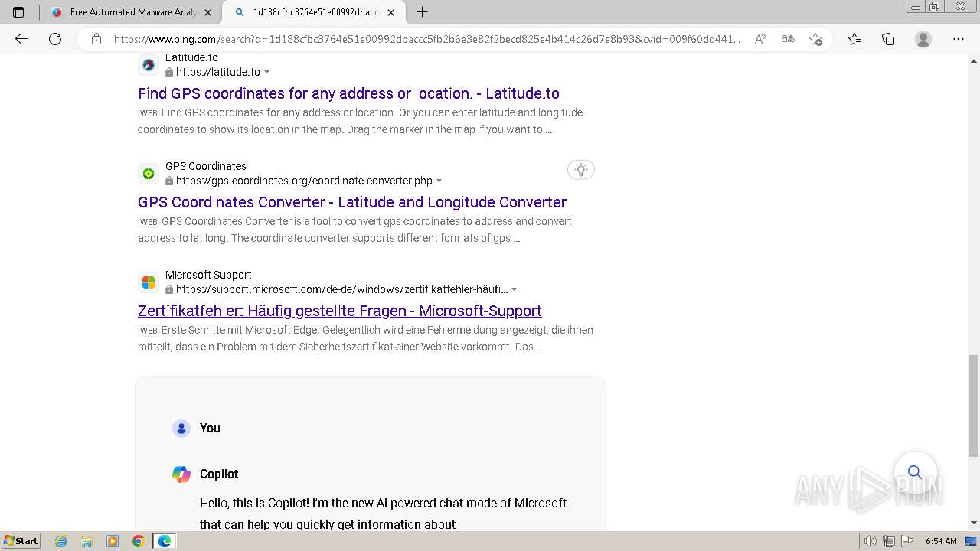The height and width of the screenshot is (551, 980).
Task: Click the address bar URL field
Action: 426,39
